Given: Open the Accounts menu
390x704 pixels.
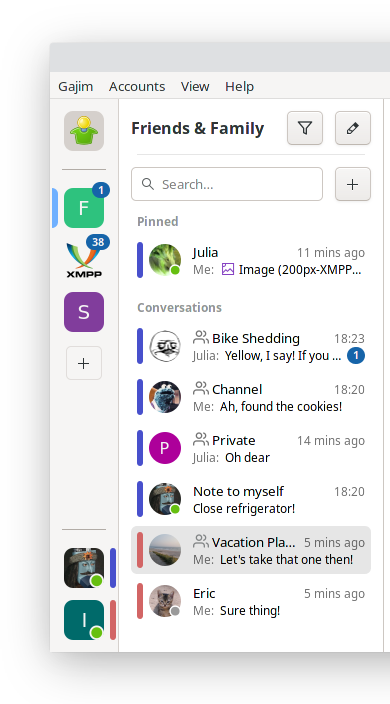Looking at the screenshot, I should [x=137, y=86].
